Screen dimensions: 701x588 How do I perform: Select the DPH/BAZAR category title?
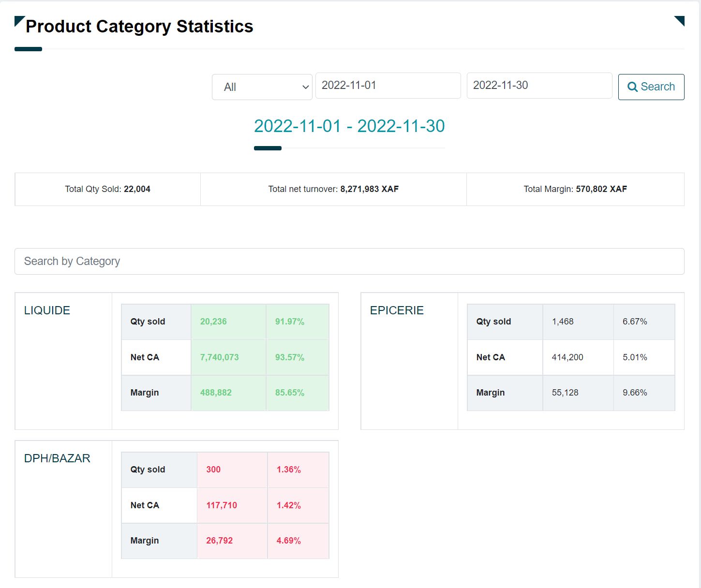pyautogui.click(x=57, y=458)
